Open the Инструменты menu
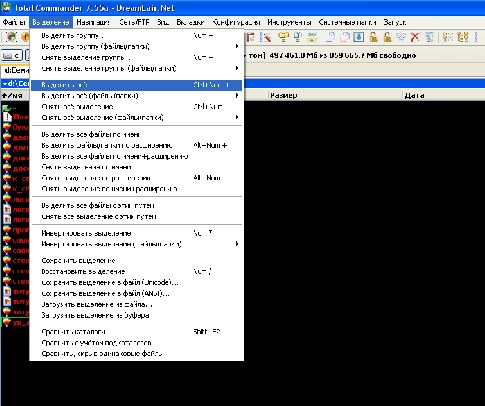The width and height of the screenshot is (485, 406). coord(289,22)
